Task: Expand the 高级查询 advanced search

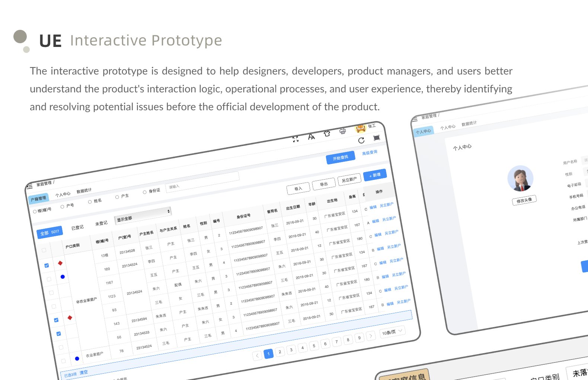Action: click(370, 153)
